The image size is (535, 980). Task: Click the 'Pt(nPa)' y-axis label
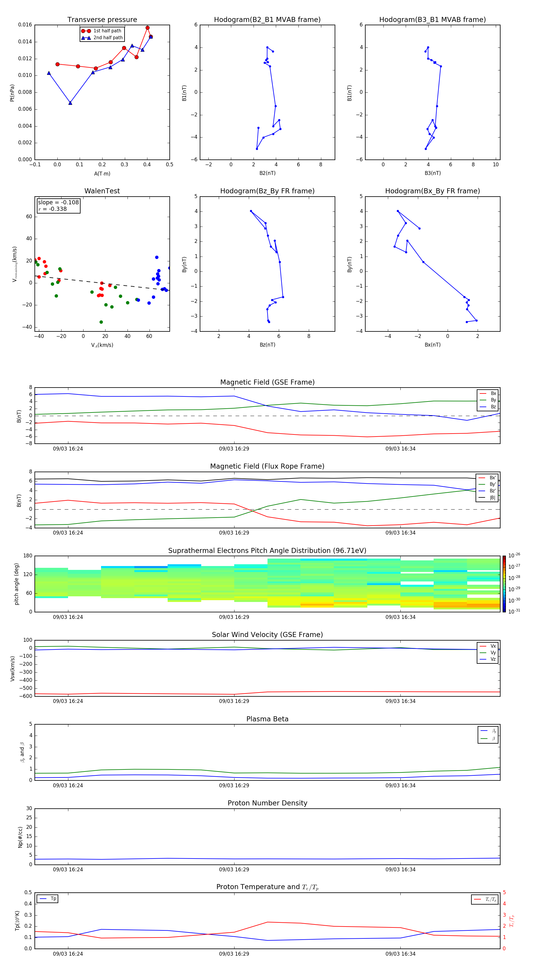tap(12, 92)
